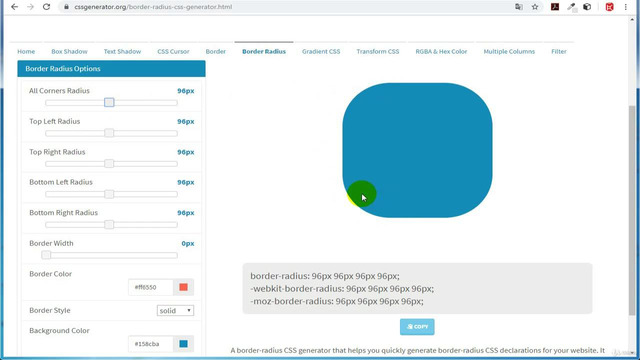Click the browser back arrow

coord(14,7)
